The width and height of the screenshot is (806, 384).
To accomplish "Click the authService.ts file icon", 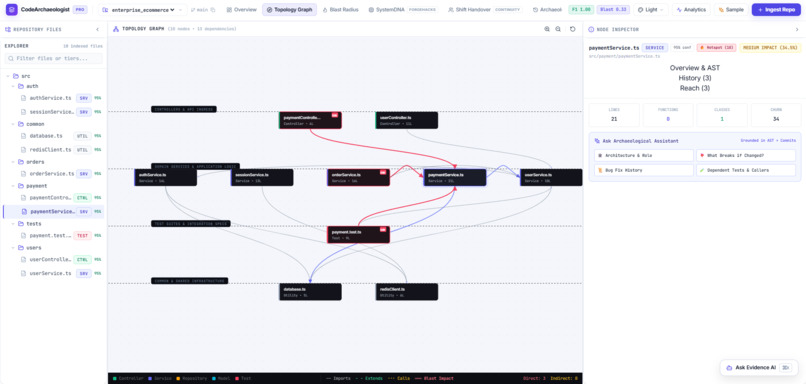I will coord(23,98).
